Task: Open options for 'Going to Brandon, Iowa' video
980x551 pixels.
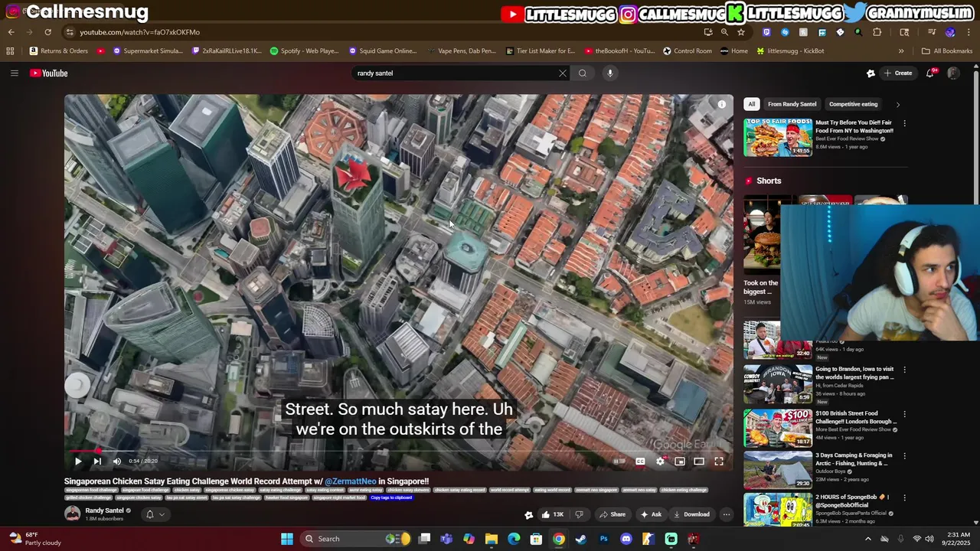Action: [x=904, y=370]
